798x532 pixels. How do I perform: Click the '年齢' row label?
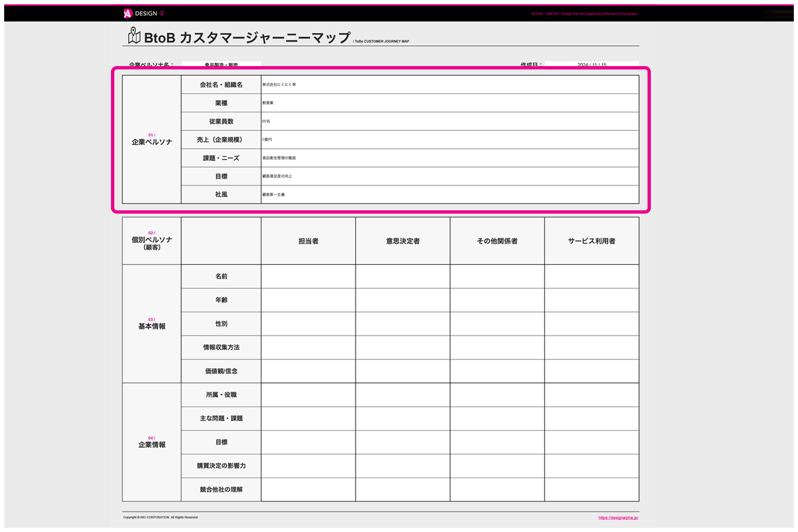[x=221, y=300]
